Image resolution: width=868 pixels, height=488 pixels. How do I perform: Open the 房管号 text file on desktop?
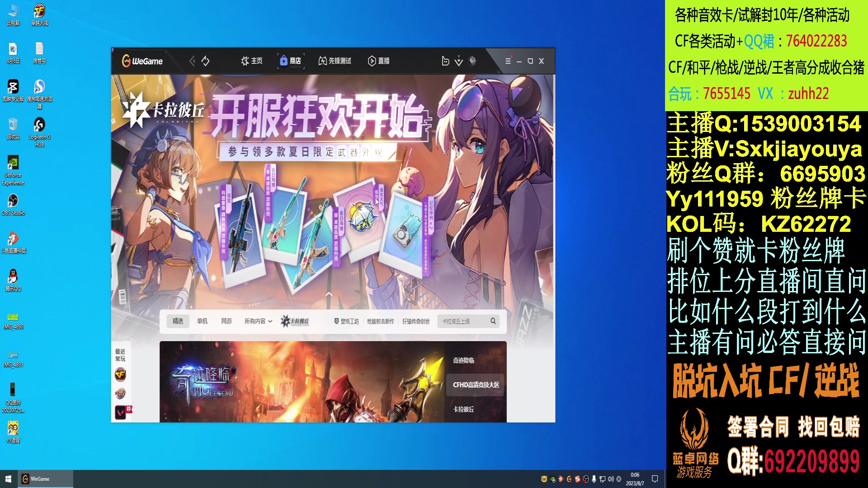pyautogui.click(x=39, y=52)
